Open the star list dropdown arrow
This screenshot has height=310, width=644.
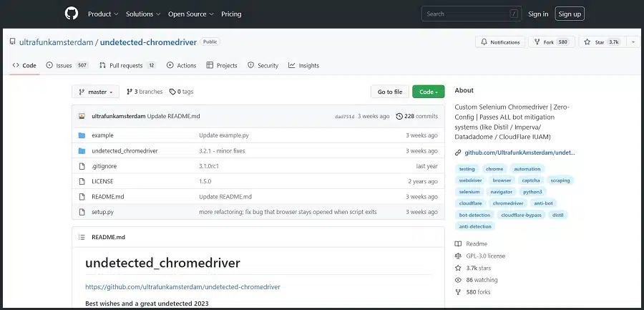coord(633,42)
